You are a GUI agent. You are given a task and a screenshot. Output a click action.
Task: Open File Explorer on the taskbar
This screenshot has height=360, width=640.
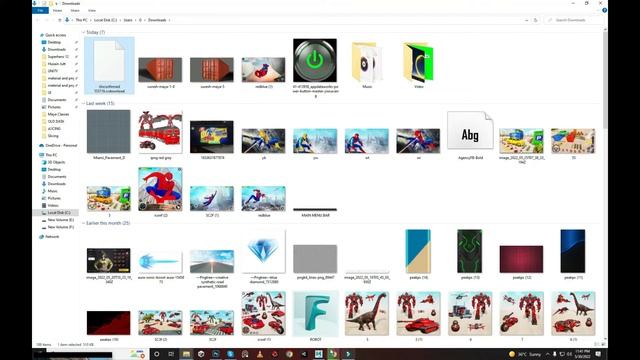[x=187, y=354]
